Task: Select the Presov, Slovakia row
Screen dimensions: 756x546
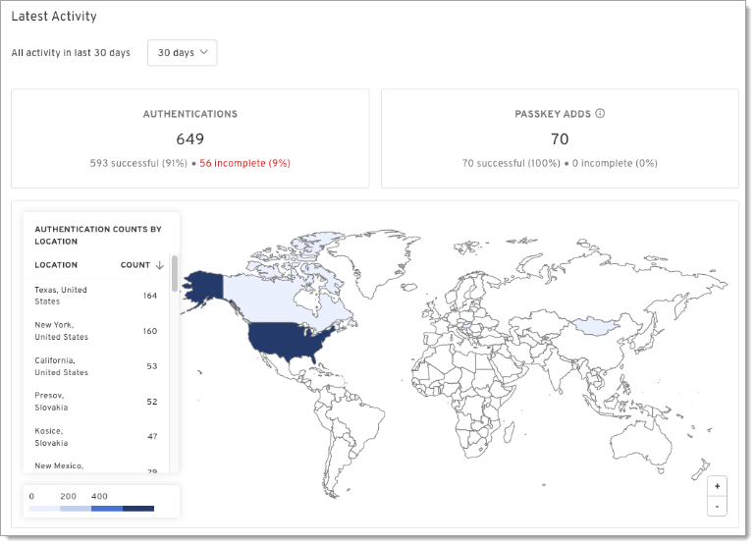Action: (96, 402)
